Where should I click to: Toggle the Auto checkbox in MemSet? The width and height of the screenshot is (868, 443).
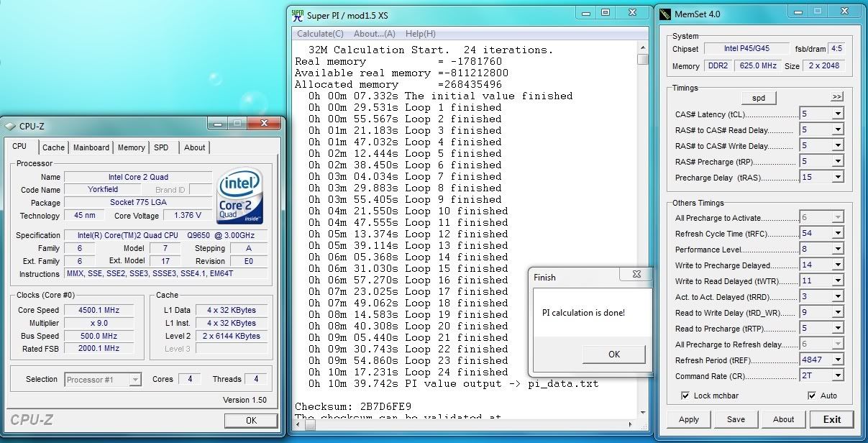812,396
